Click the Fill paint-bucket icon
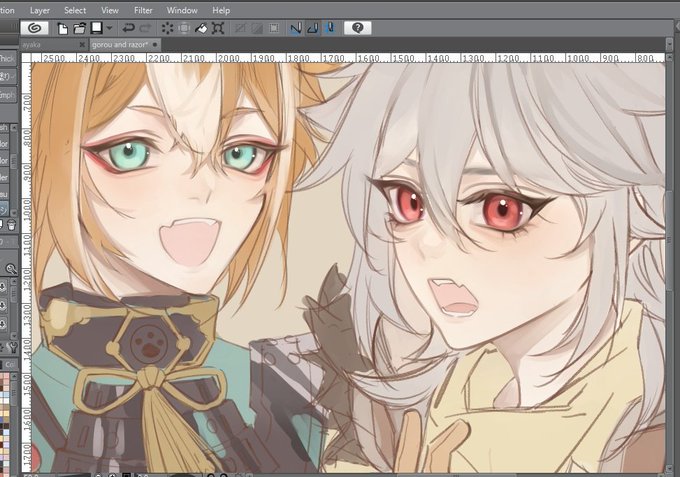The width and height of the screenshot is (680, 477). click(x=201, y=29)
